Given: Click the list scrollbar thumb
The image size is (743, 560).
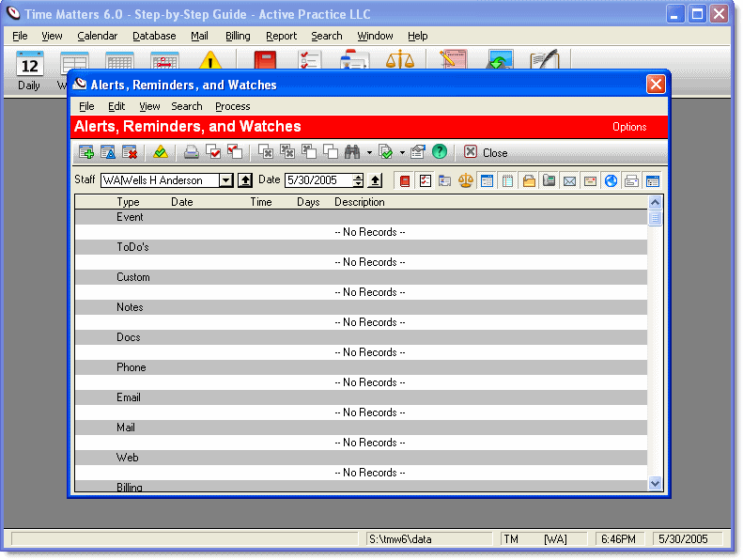Looking at the screenshot, I should point(655,219).
